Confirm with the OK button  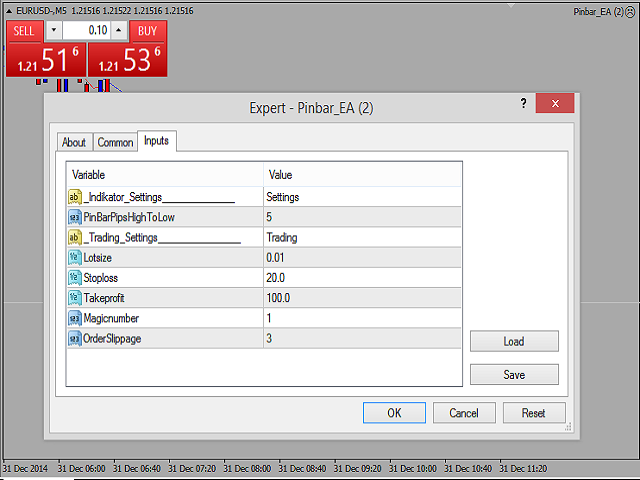point(394,413)
